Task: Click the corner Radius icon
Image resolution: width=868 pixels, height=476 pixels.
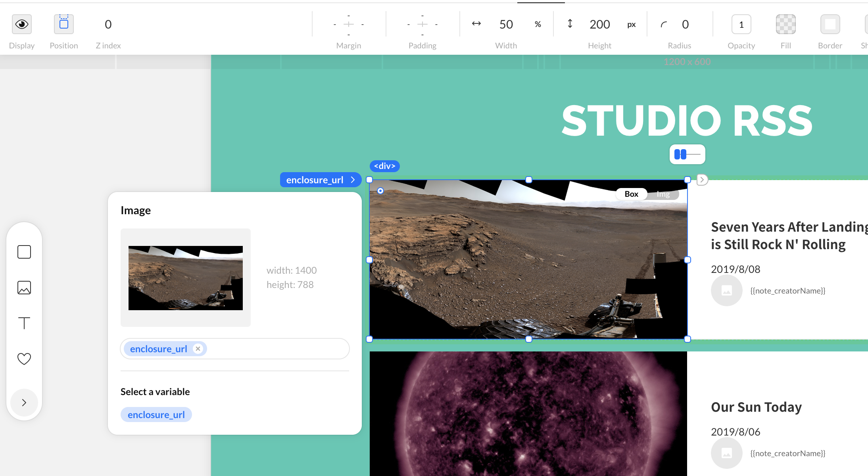Action: click(x=664, y=25)
